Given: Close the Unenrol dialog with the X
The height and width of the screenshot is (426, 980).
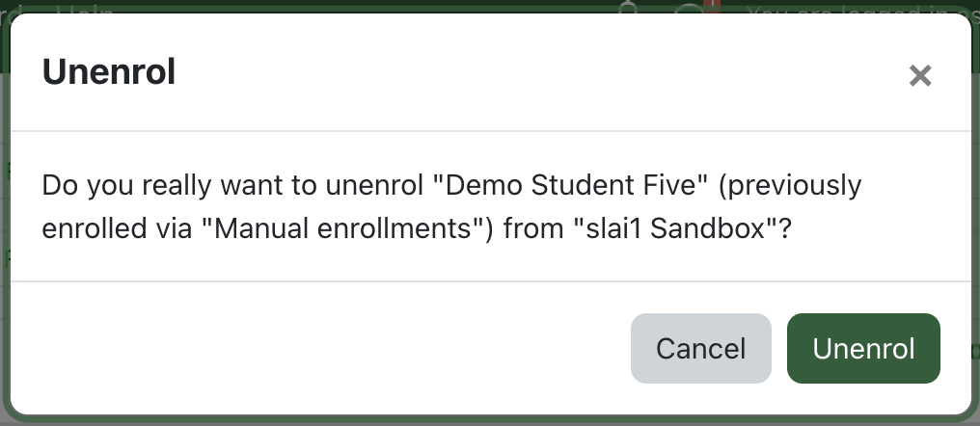Looking at the screenshot, I should click(x=920, y=76).
